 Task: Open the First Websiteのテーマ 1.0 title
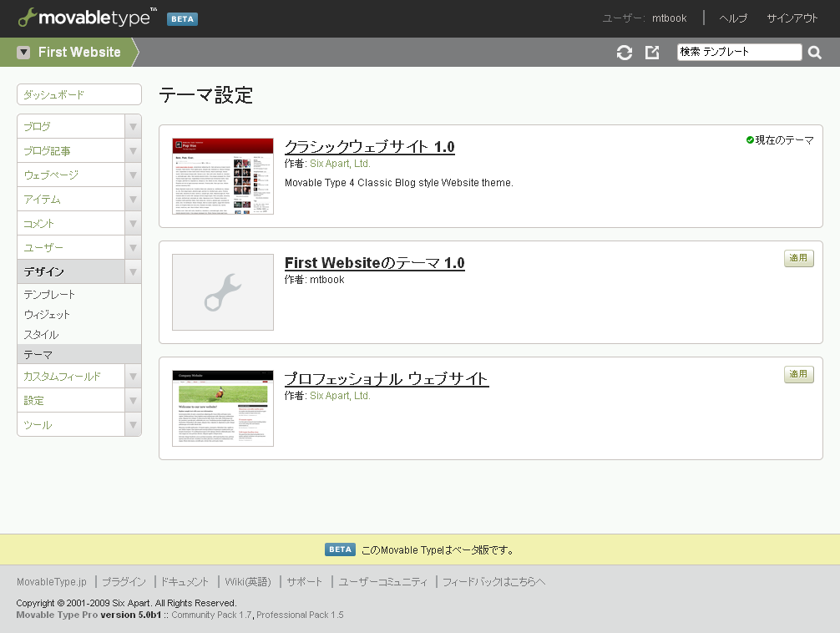coord(374,262)
